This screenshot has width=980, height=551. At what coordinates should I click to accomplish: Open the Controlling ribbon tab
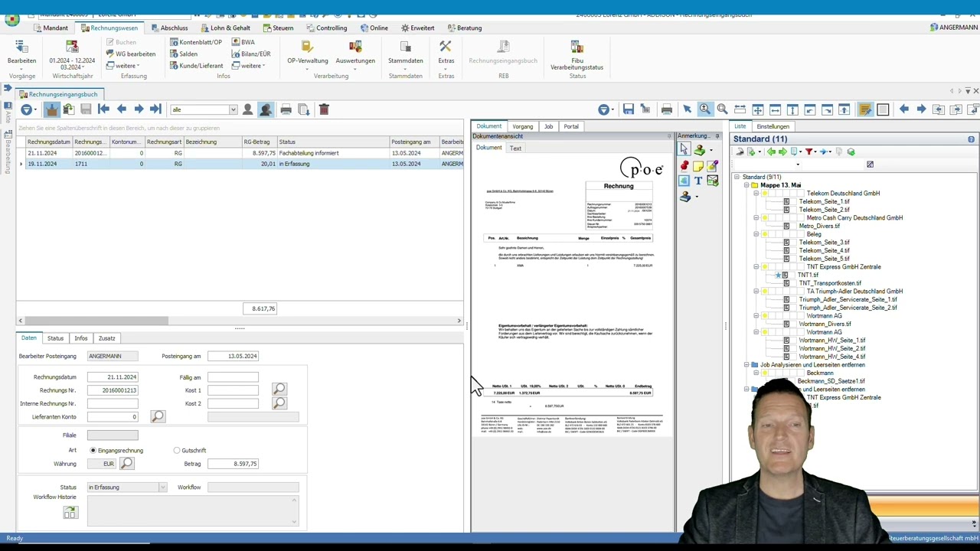tap(326, 28)
